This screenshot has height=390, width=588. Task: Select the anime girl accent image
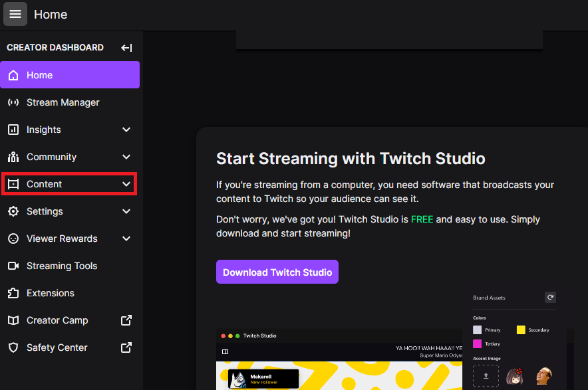(x=515, y=376)
